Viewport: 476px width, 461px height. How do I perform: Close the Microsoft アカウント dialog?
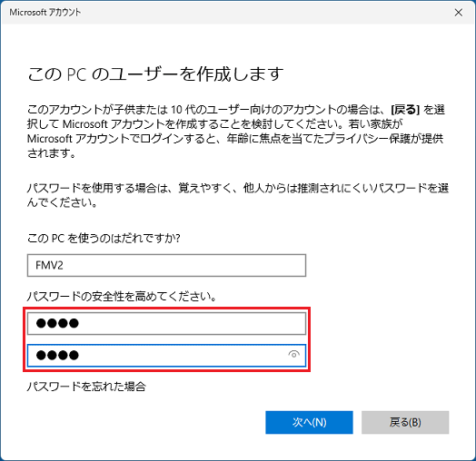(459, 13)
